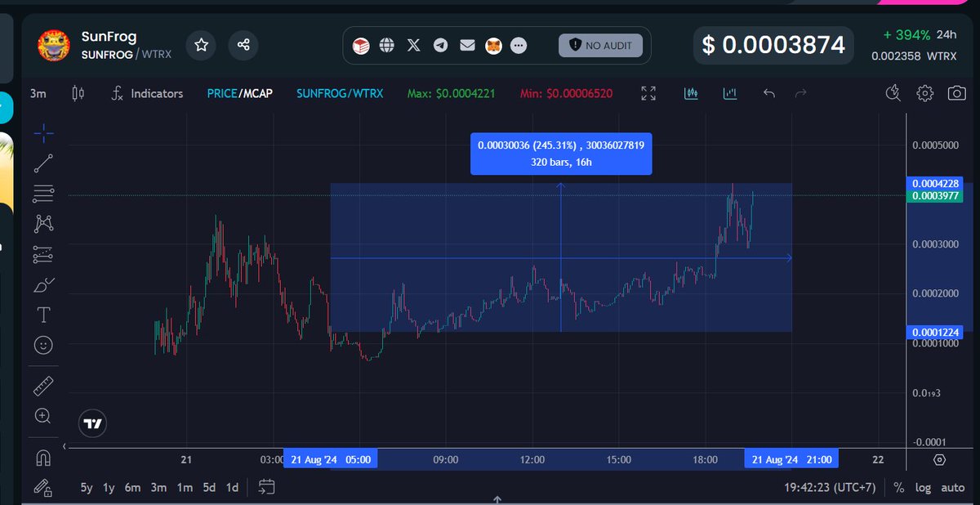Switch chart to PRICE mode
Image resolution: width=980 pixels, height=505 pixels.
coord(221,93)
